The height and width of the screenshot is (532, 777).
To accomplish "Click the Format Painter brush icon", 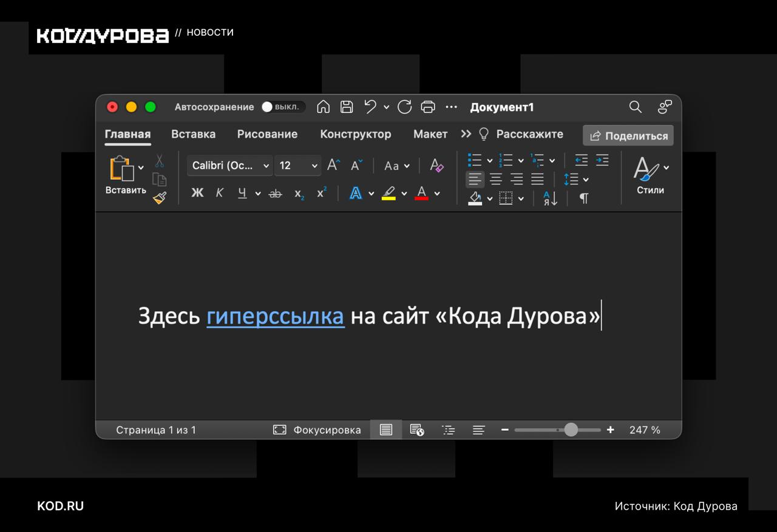I will [x=160, y=198].
